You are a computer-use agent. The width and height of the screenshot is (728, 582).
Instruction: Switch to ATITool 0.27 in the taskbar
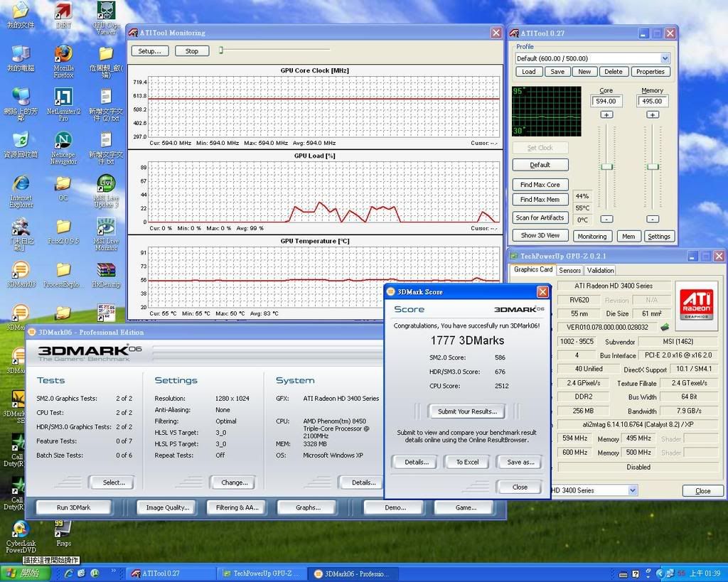[x=171, y=573]
